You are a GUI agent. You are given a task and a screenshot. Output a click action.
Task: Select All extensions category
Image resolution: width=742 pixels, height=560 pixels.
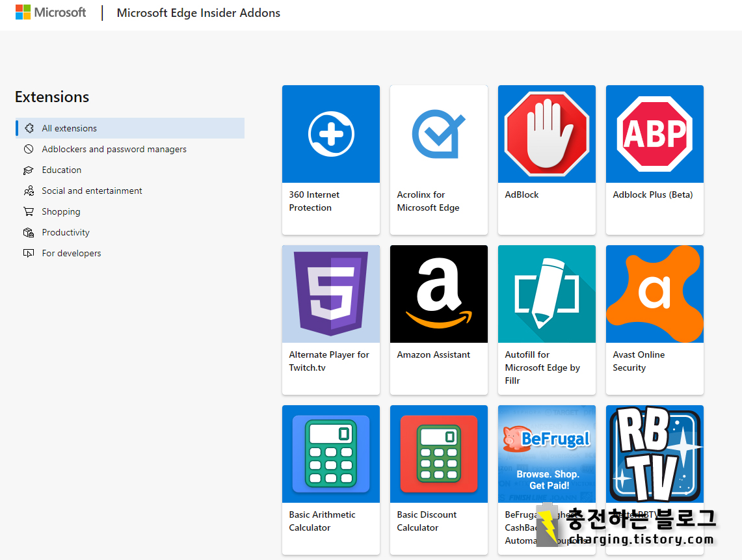coord(130,128)
